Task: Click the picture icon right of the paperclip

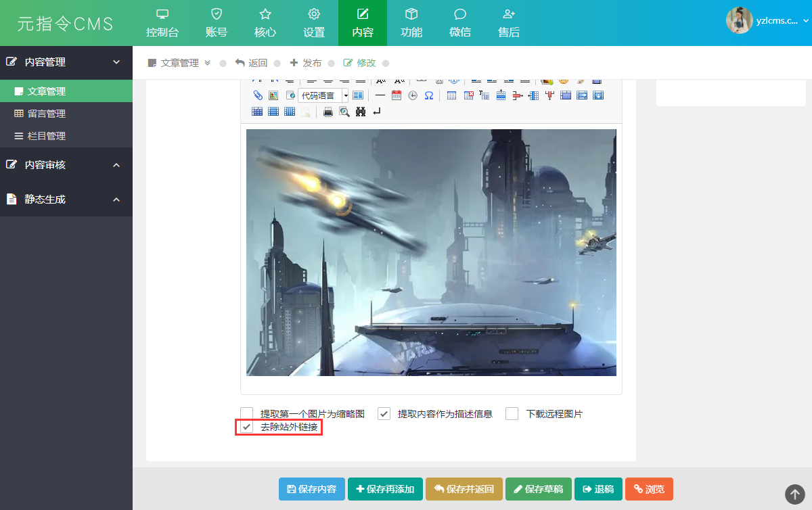Action: tap(273, 95)
